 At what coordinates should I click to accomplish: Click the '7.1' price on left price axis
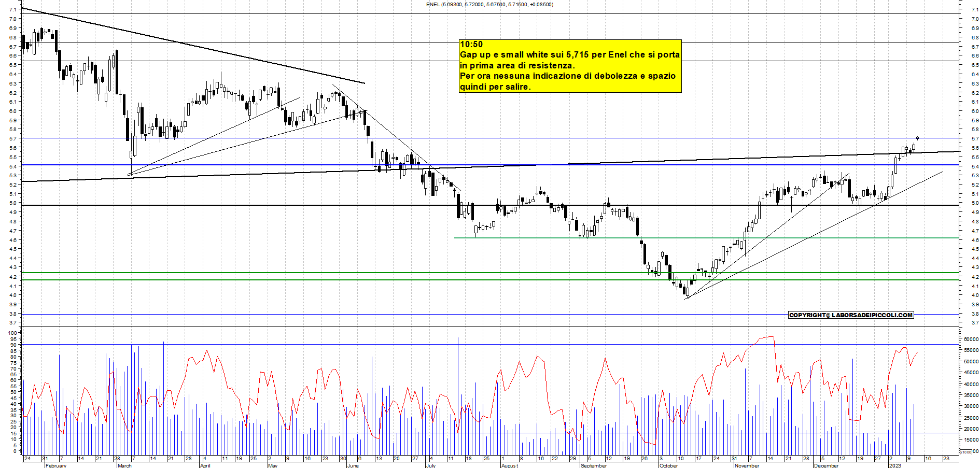click(x=12, y=10)
